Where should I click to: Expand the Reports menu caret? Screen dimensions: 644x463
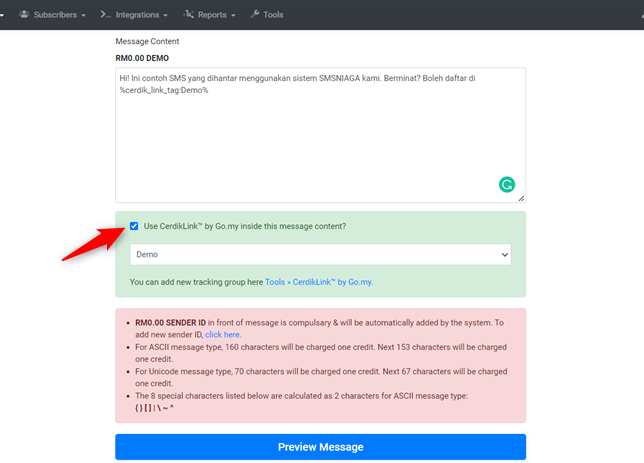pyautogui.click(x=233, y=16)
